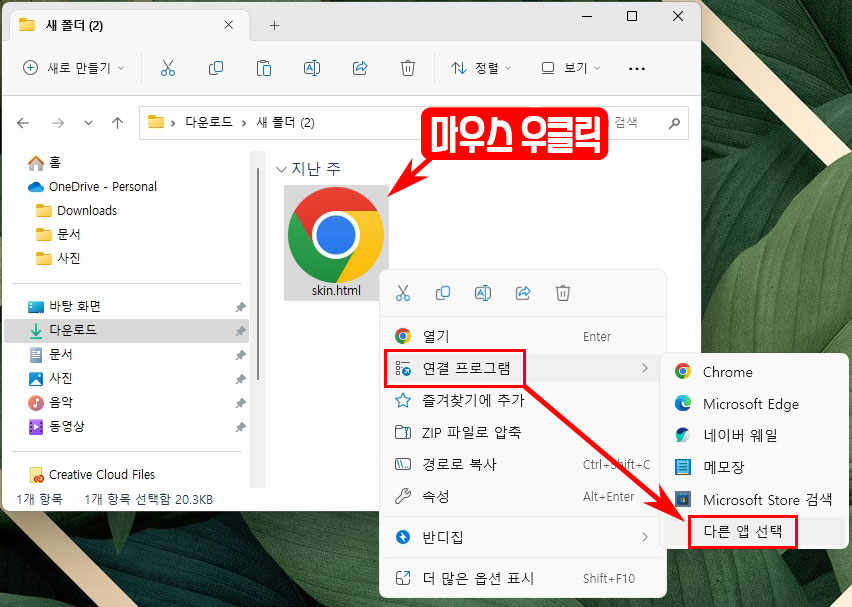Select the Rename icon in the toolbar

coord(311,69)
